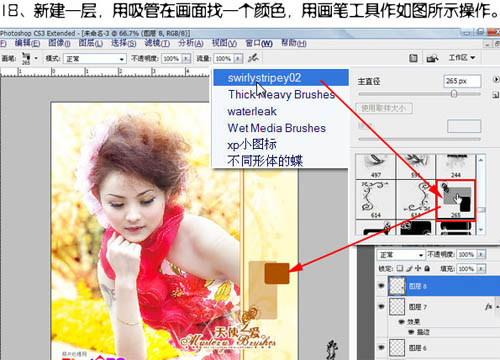Hide layer 7 with its eye icon
Image resolution: width=500 pixels, height=360 pixels.
pos(381,306)
